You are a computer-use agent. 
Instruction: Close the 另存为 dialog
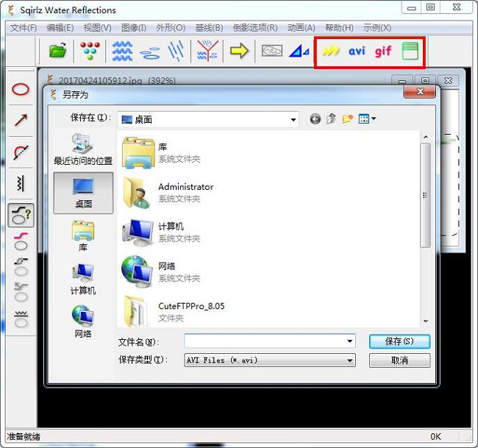(419, 92)
